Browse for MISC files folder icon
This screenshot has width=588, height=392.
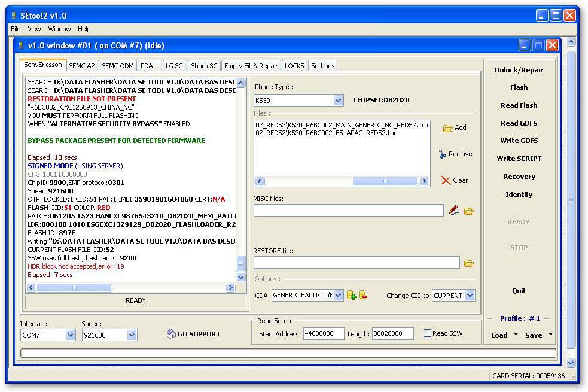click(x=469, y=211)
